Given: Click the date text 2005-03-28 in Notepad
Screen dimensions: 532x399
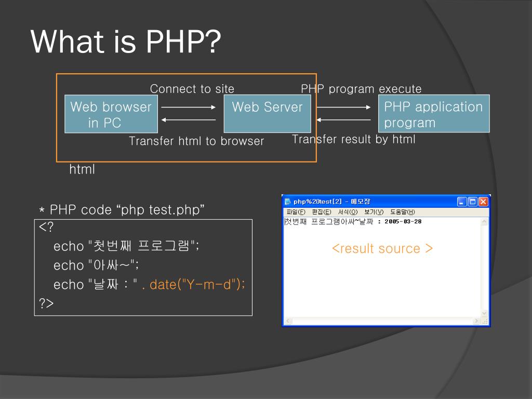Looking at the screenshot, I should pyautogui.click(x=403, y=221).
